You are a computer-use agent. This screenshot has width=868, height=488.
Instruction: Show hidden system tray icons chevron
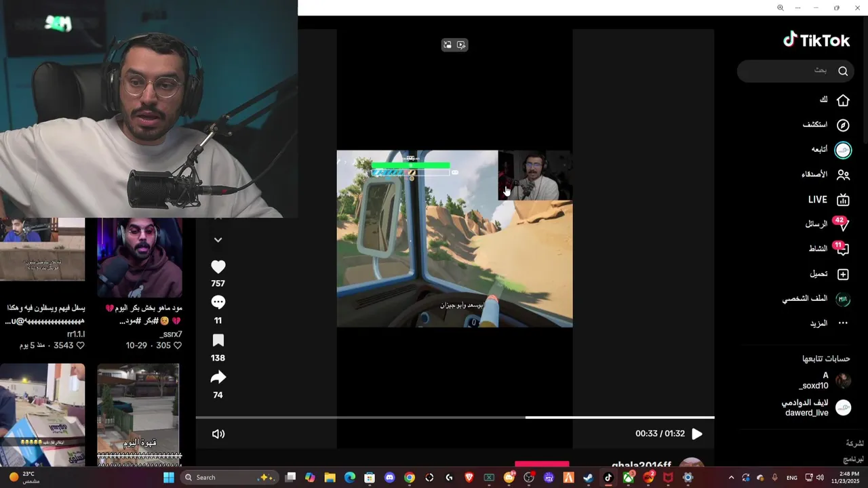click(731, 478)
